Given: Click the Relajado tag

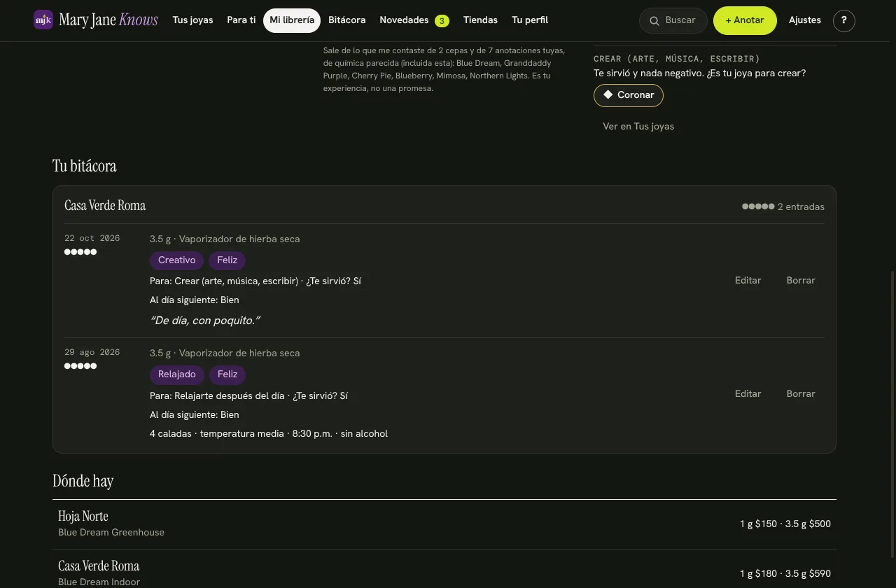Looking at the screenshot, I should coord(177,374).
